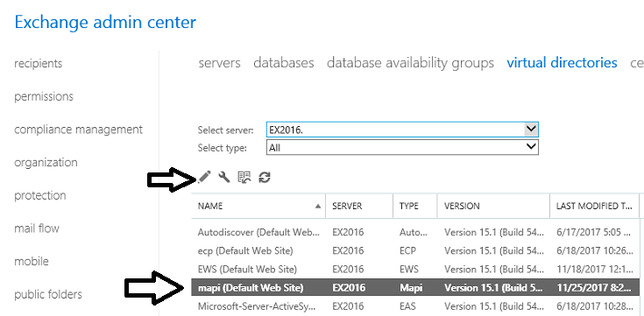Open the Select server dropdown
The height and width of the screenshot is (316, 644).
click(x=402, y=130)
